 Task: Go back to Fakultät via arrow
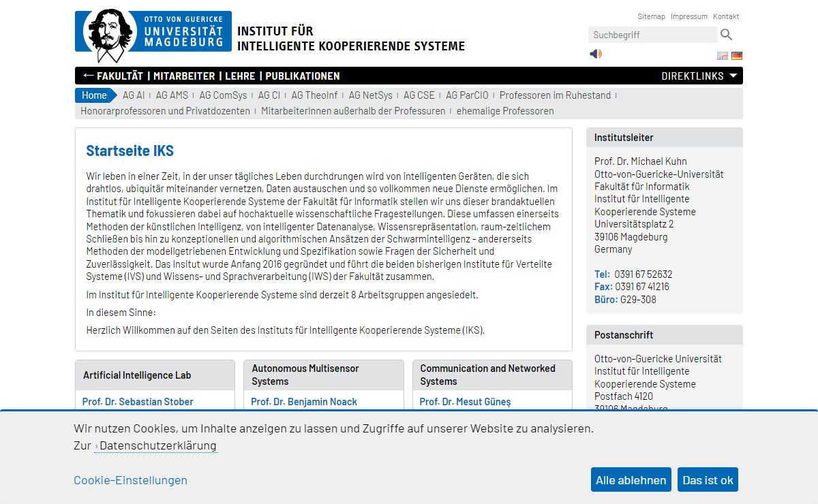click(113, 76)
